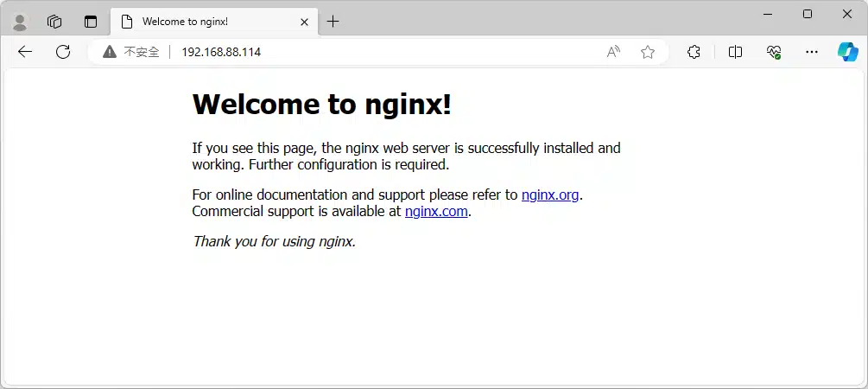Viewport: 868px width, 389px height.
Task: Close the 'Welcome to nginx!' tab
Action: coord(305,22)
